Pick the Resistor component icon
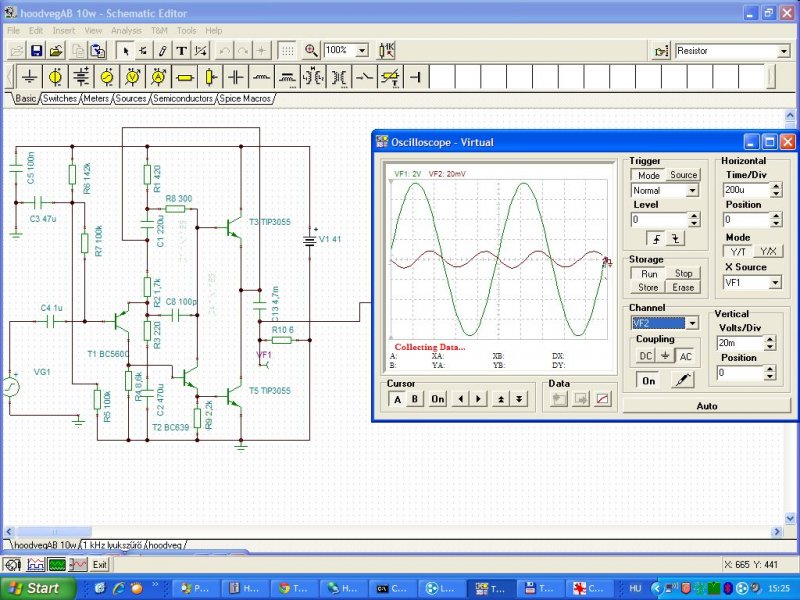This screenshot has height=600, width=800. 184,77
